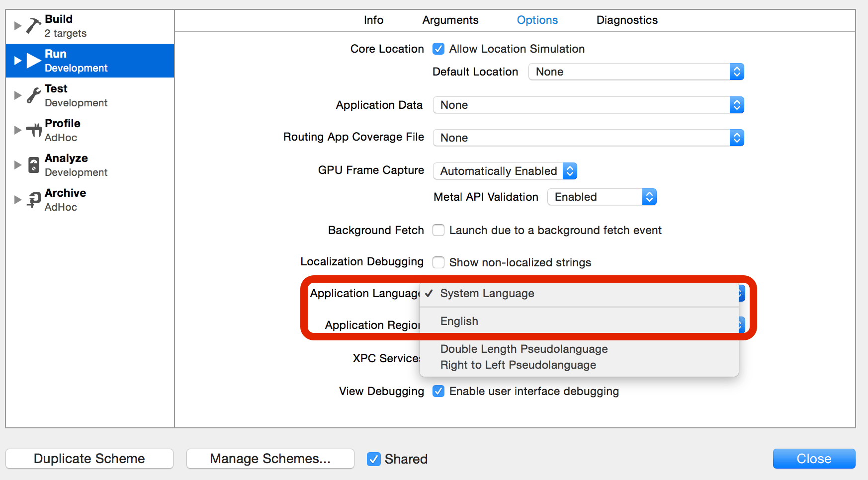
Task: Open the Metal API Validation dropdown
Action: coord(649,197)
